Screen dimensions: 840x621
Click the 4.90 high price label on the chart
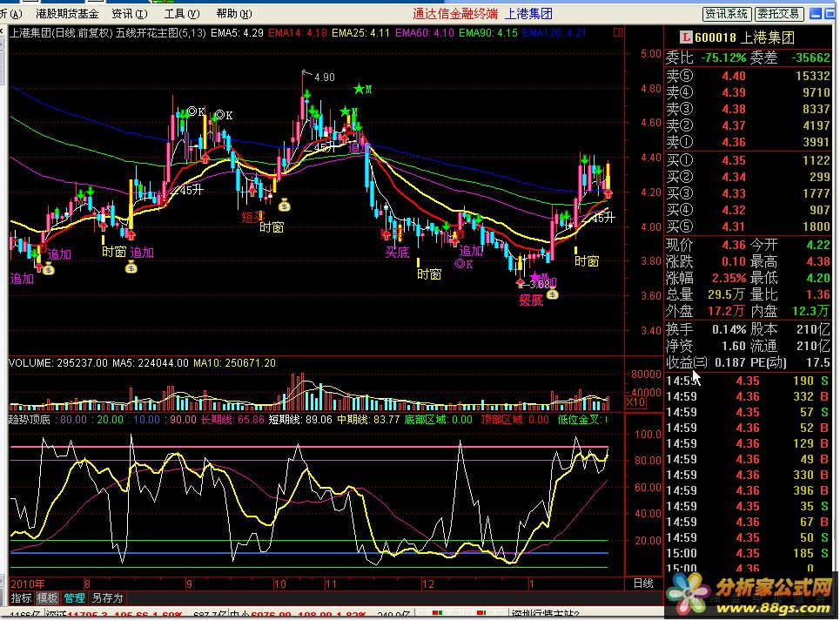pos(325,78)
